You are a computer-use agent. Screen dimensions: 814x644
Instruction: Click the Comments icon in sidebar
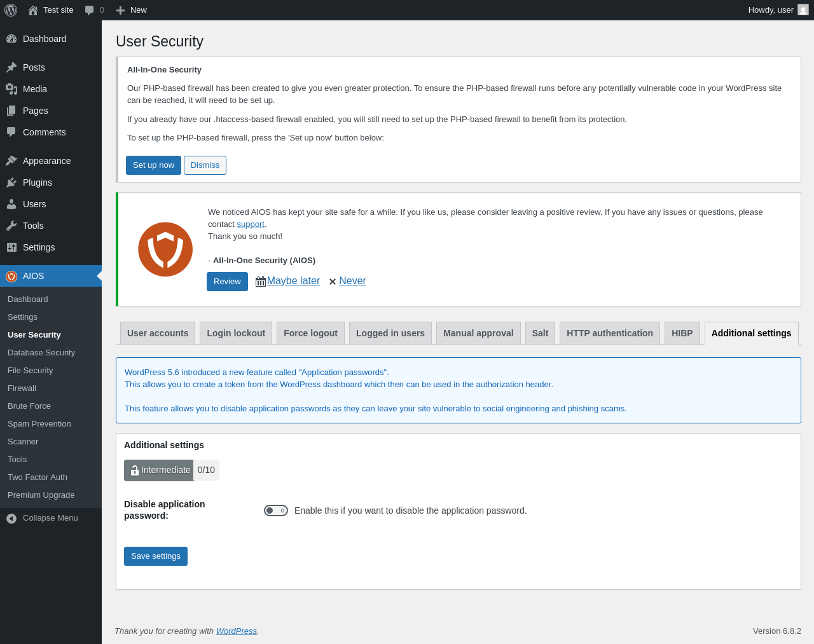11,132
